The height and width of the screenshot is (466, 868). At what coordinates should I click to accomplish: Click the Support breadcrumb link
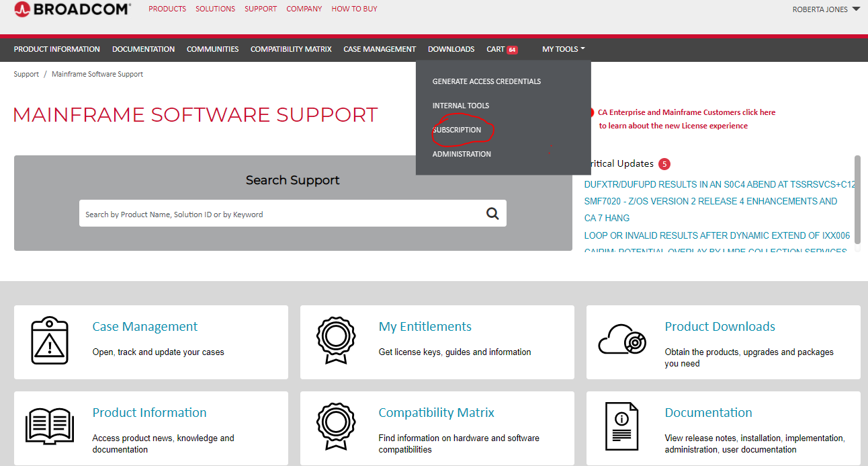pos(26,74)
